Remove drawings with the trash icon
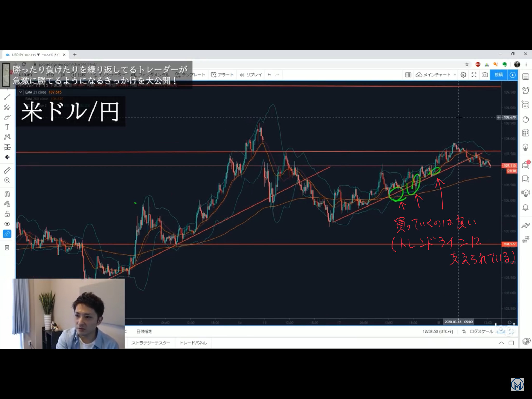The height and width of the screenshot is (399, 532). click(x=7, y=248)
